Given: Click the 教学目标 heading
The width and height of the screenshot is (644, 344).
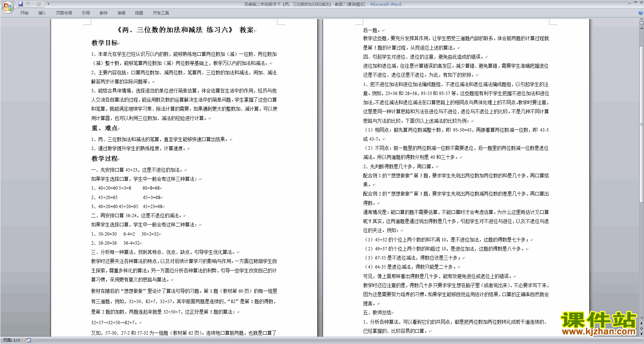Looking at the screenshot, I should point(105,43).
